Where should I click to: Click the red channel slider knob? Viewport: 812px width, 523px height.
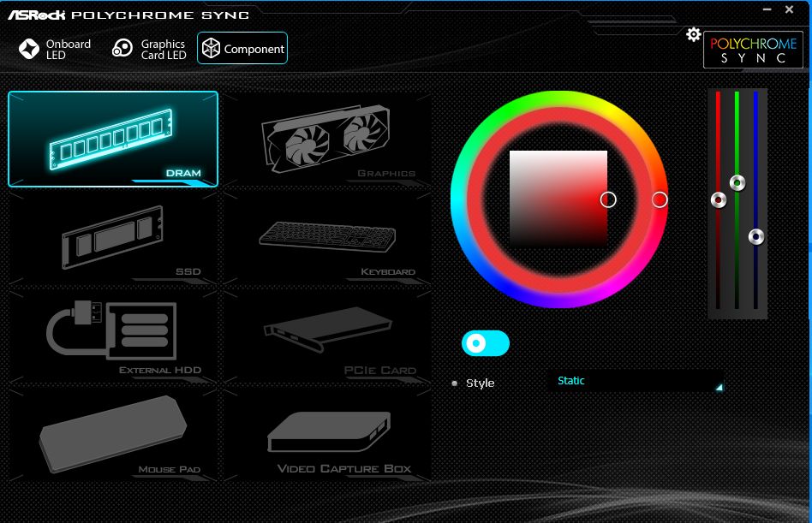(x=719, y=200)
